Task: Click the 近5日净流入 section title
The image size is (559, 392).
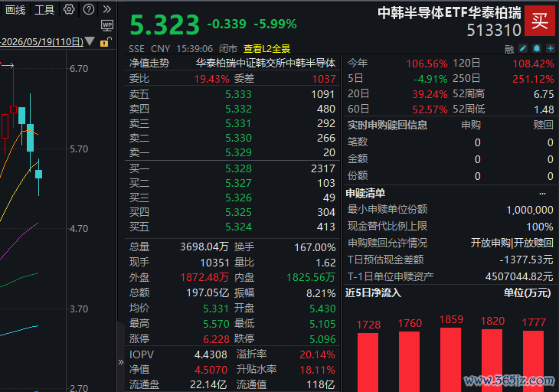Action: [x=373, y=293]
